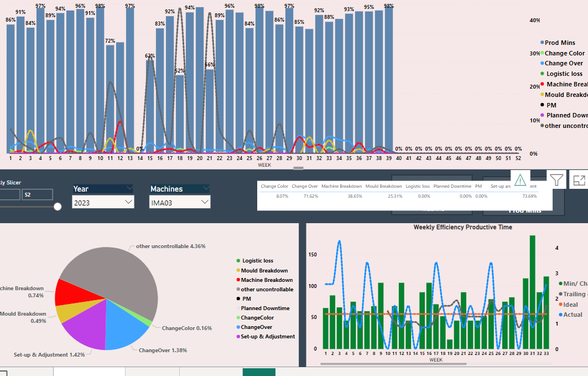Select Ideal in the Weekly Efficiency legend
Image resolution: width=588 pixels, height=376 pixels.
point(570,305)
